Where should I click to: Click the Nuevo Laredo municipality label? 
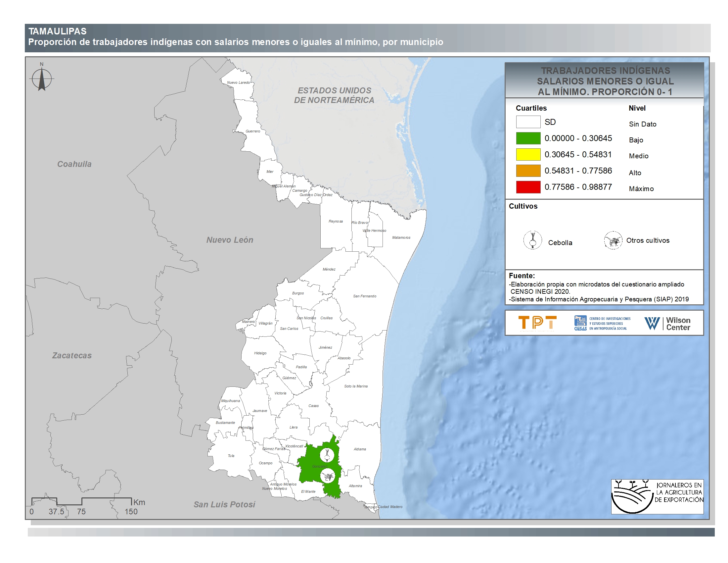238,83
